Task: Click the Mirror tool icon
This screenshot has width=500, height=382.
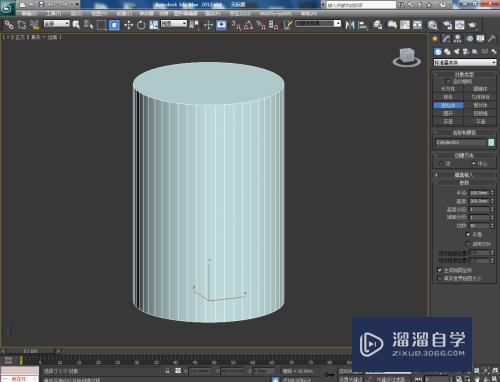Action: point(350,25)
